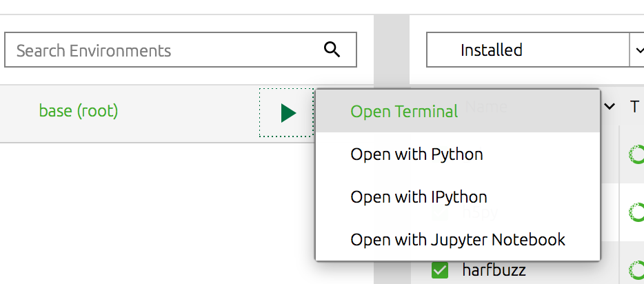Click the T column header
This screenshot has height=284, width=644.
click(x=634, y=107)
